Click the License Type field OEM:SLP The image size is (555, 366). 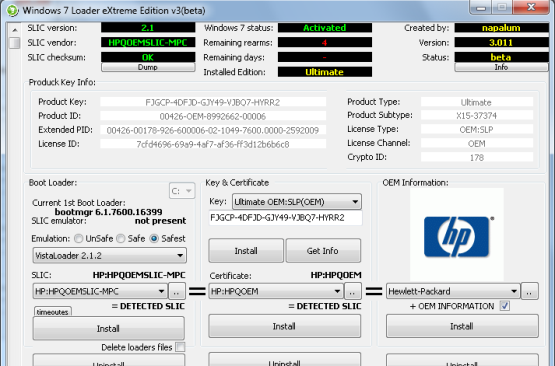coord(477,130)
